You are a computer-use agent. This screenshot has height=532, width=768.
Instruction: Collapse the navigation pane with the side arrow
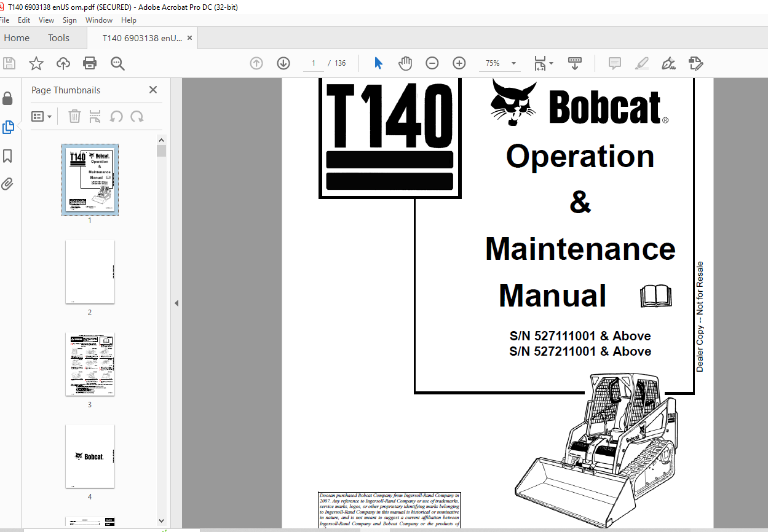pos(176,303)
